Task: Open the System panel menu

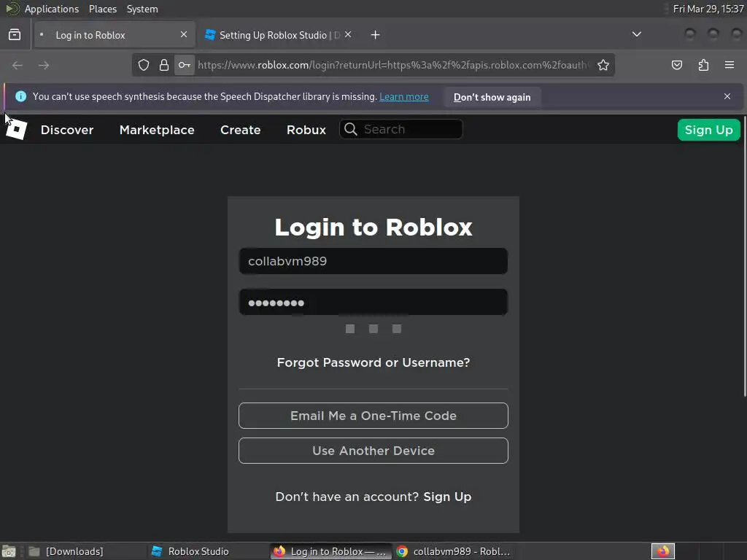Action: point(142,9)
